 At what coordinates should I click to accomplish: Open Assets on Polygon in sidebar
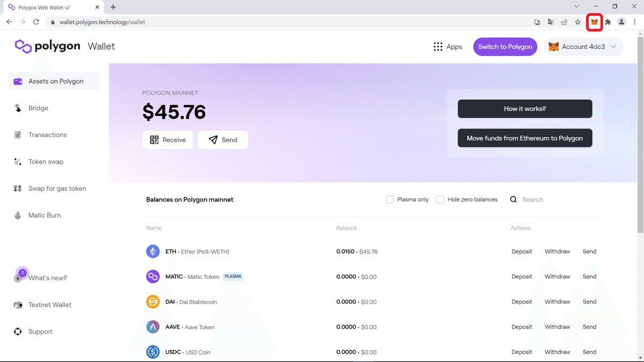coord(54,81)
